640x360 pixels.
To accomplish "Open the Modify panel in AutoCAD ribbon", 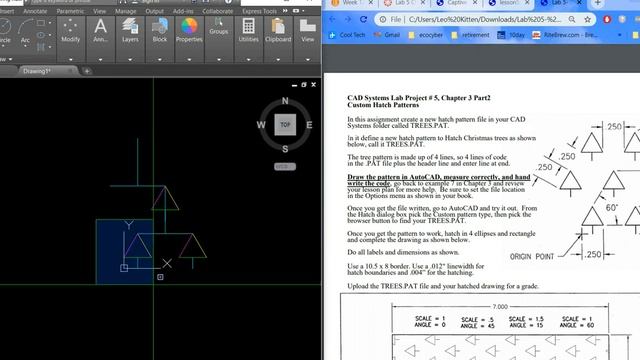I will 70,31.
